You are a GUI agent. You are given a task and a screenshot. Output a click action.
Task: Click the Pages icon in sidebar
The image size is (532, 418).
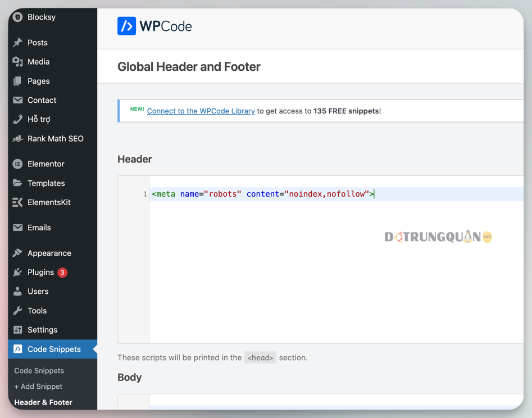tap(17, 81)
